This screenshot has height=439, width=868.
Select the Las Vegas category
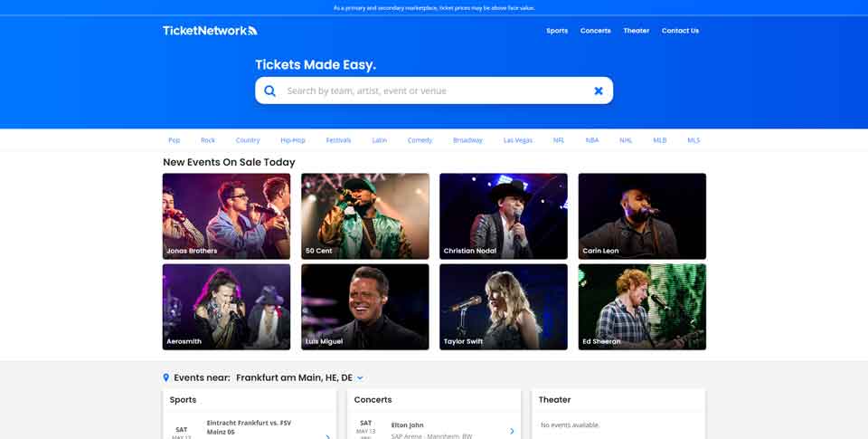click(x=518, y=140)
